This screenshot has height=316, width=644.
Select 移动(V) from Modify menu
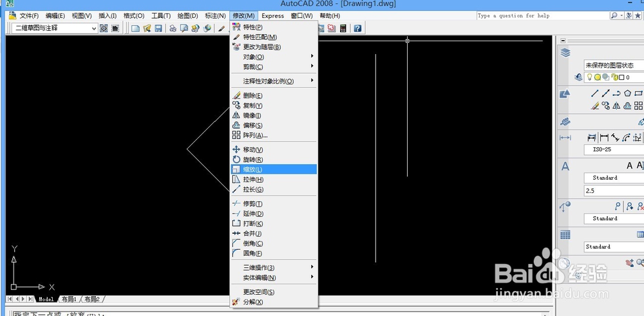click(274, 149)
